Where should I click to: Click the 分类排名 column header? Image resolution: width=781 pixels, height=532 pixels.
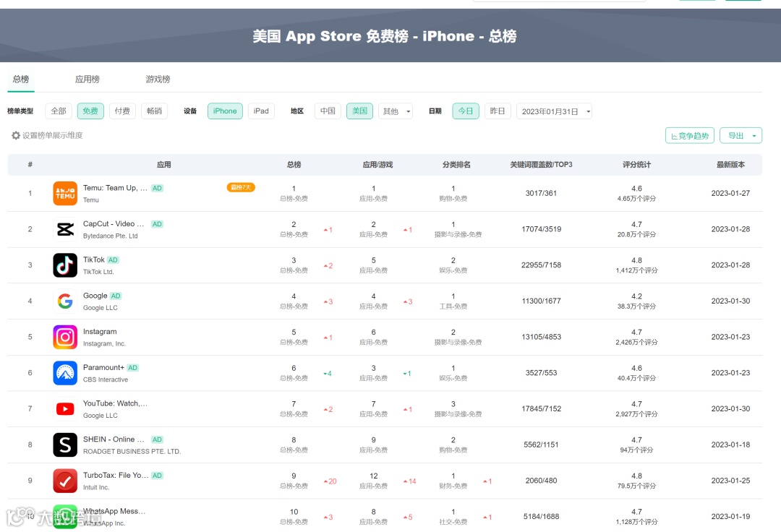[x=456, y=165]
